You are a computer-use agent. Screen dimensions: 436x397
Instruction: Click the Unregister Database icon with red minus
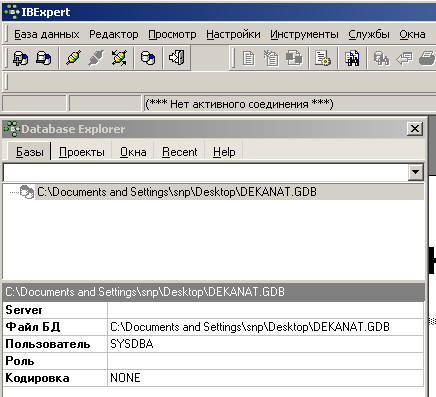pyautogui.click(x=43, y=58)
